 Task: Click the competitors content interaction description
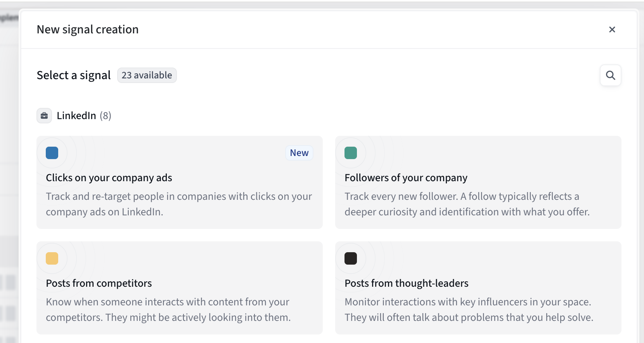168,310
